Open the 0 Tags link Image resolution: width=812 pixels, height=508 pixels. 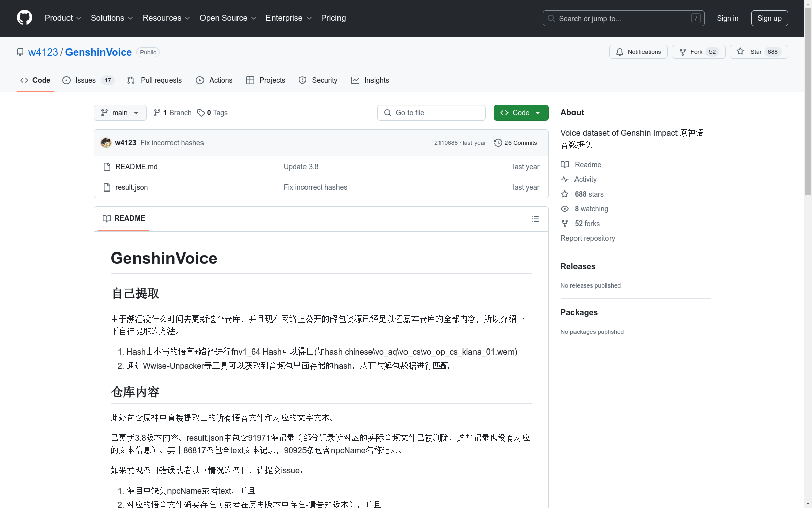[x=213, y=113]
